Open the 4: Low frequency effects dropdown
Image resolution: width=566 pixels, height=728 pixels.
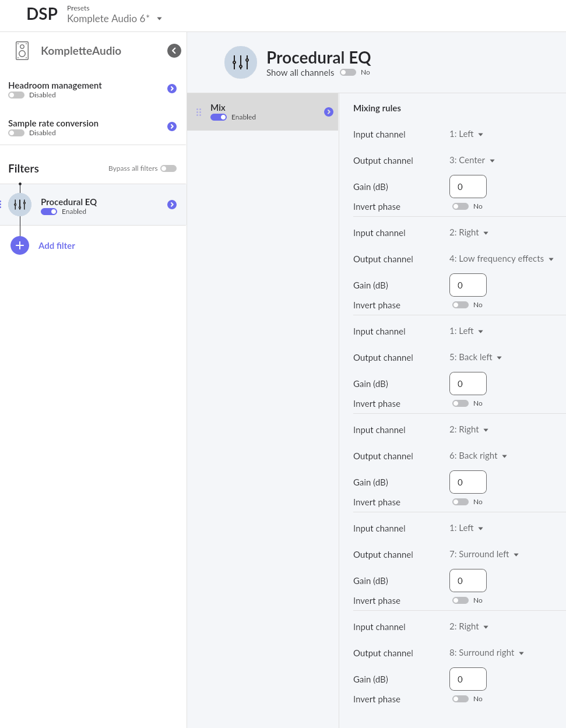[501, 259]
